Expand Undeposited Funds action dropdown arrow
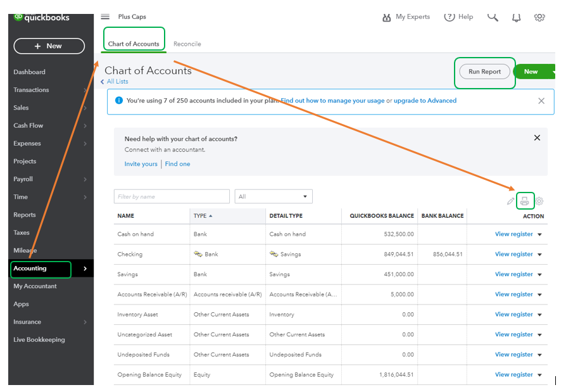The image size is (585, 392). click(x=539, y=355)
